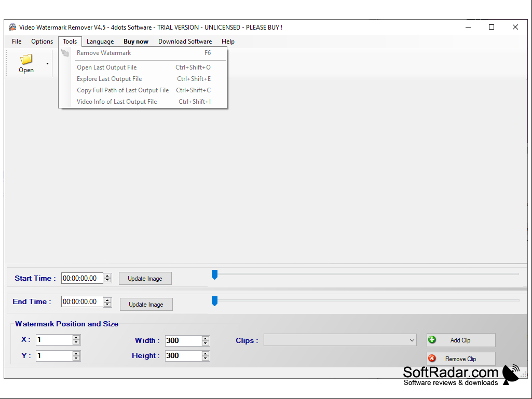Decrement the X value spinner
This screenshot has width=532, height=399.
click(76, 342)
